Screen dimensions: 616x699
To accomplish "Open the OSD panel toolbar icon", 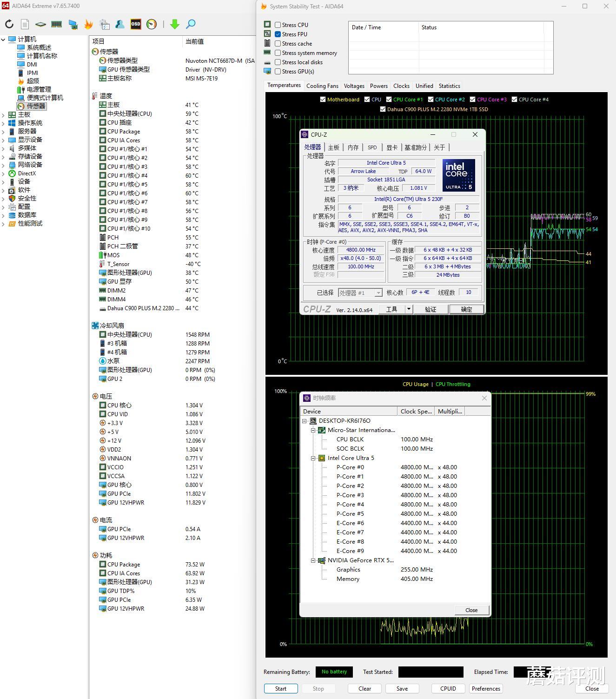I will [x=136, y=24].
